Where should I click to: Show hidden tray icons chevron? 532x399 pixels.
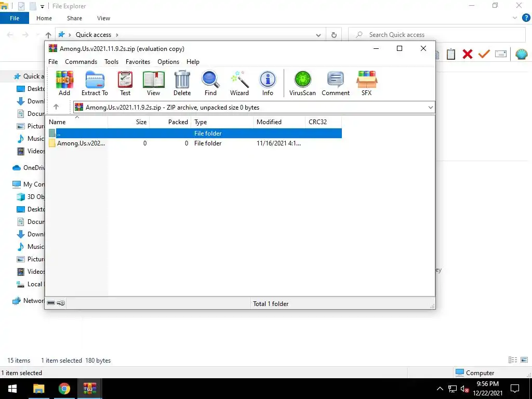point(440,389)
